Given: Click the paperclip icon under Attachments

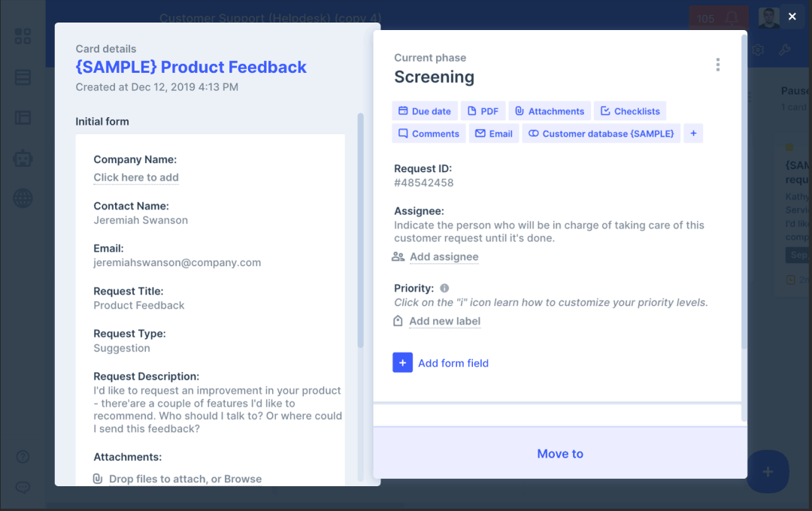Looking at the screenshot, I should (x=98, y=479).
